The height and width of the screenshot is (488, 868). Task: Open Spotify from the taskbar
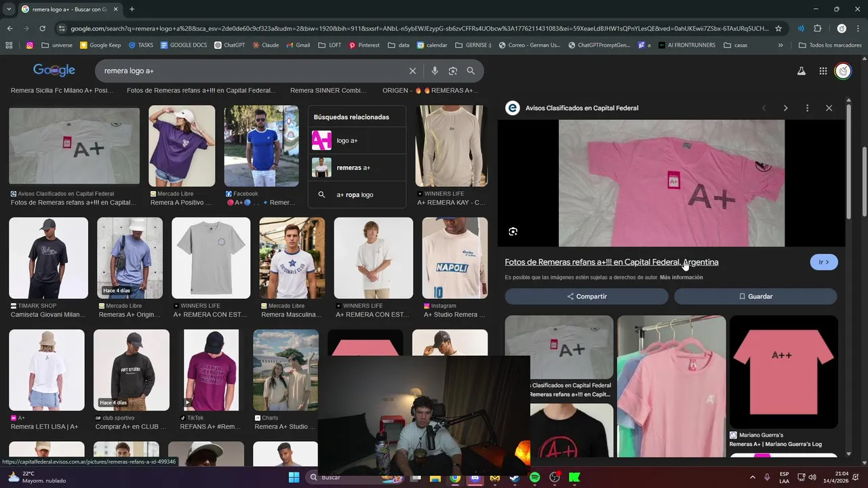[x=534, y=477]
